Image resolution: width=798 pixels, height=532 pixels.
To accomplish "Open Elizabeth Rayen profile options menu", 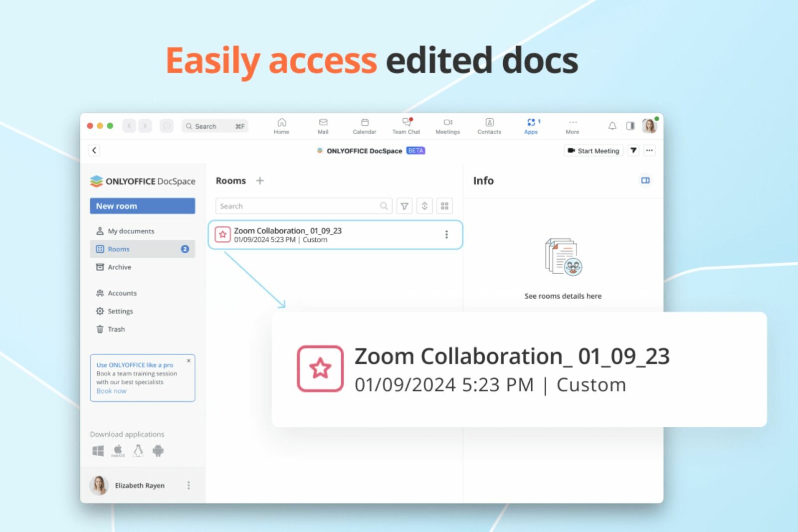I will pyautogui.click(x=189, y=485).
